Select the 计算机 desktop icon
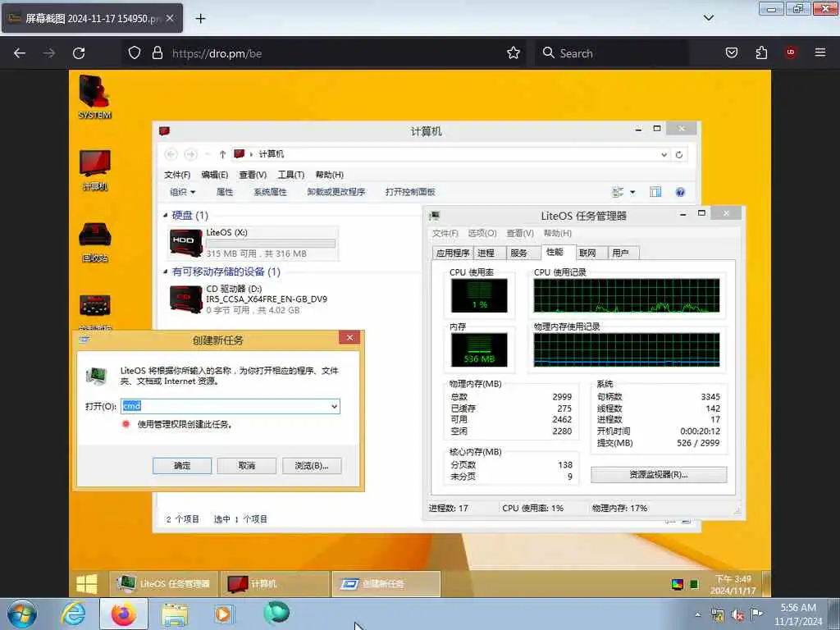Viewport: 840px width, 630px height. (x=95, y=171)
